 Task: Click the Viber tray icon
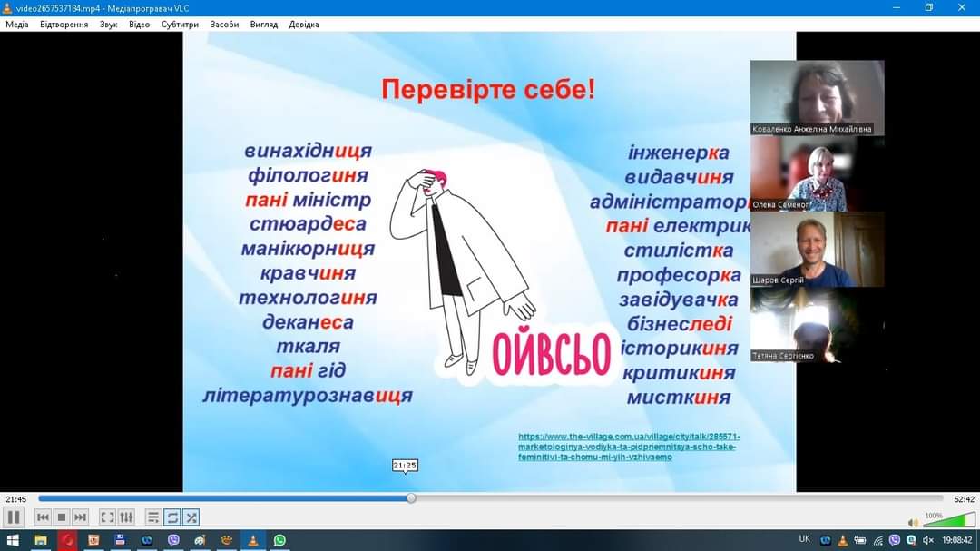(895, 540)
